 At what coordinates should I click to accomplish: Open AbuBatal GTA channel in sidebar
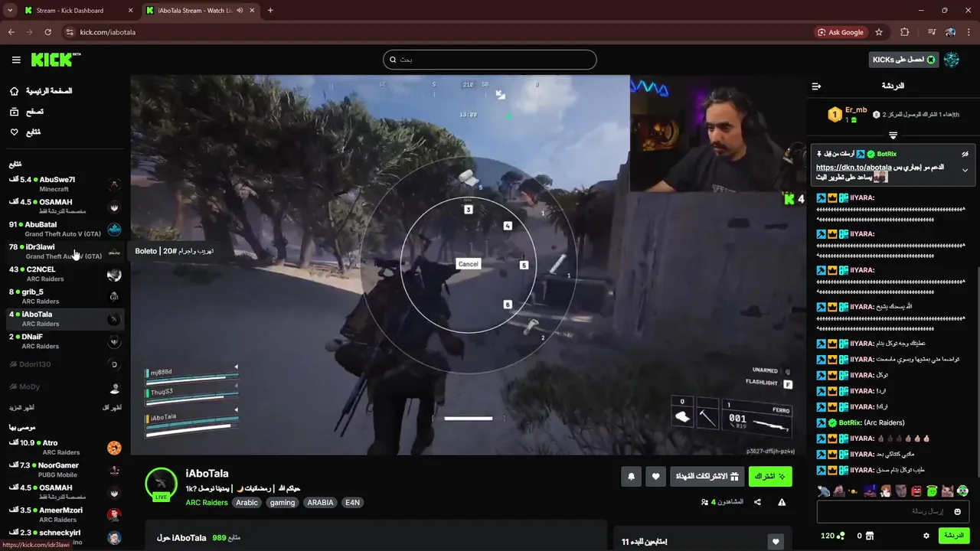pos(65,229)
